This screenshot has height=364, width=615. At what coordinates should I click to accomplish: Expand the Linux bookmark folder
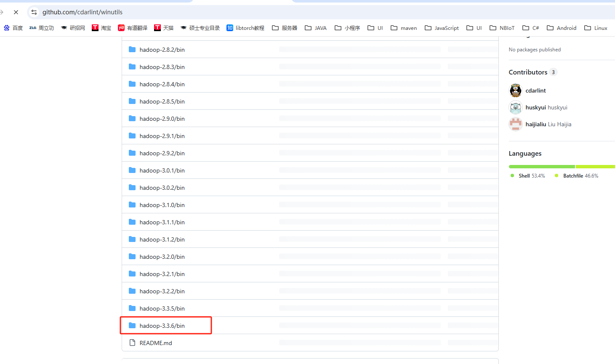(596, 28)
